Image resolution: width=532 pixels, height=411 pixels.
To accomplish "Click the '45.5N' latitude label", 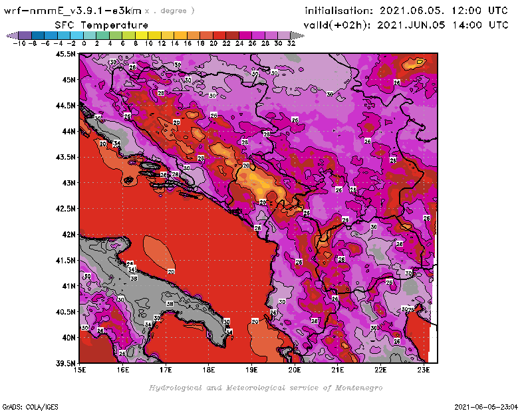I will click(x=65, y=54).
